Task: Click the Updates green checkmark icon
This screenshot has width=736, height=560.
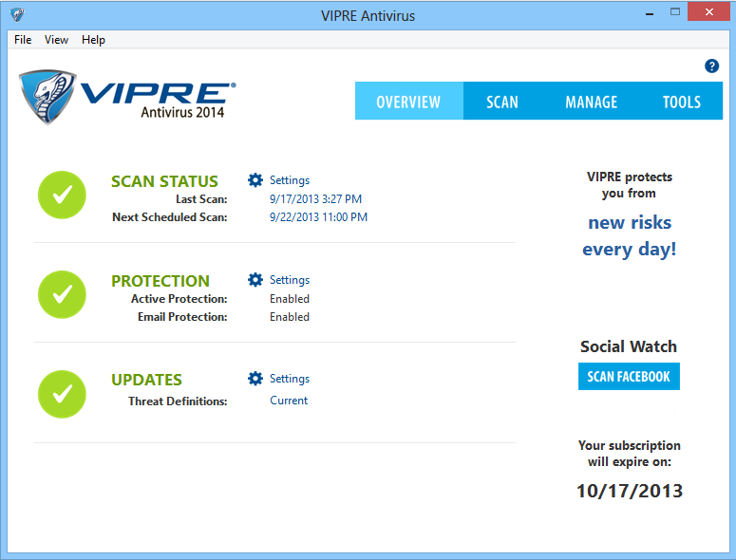Action: (x=62, y=393)
